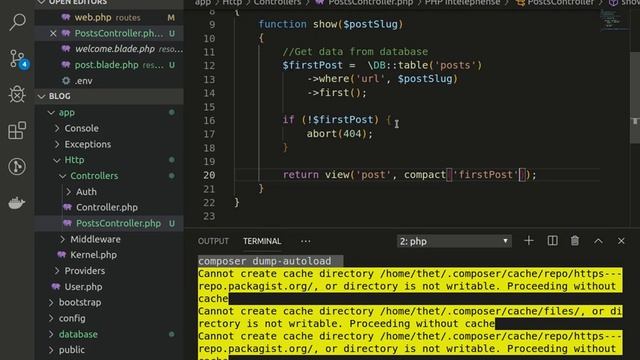The image size is (640, 360).
Task: Click '$firstPost' variable on line 12
Action: [x=312, y=65]
